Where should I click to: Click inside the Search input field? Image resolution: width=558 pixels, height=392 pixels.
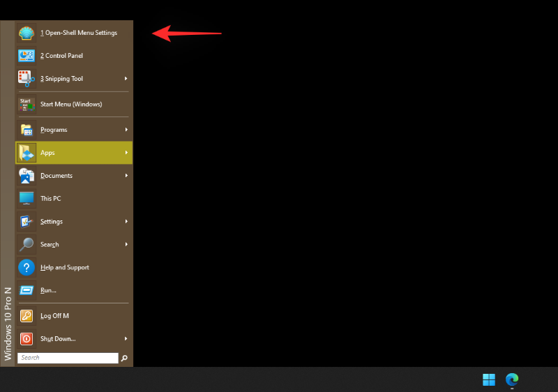click(68, 358)
